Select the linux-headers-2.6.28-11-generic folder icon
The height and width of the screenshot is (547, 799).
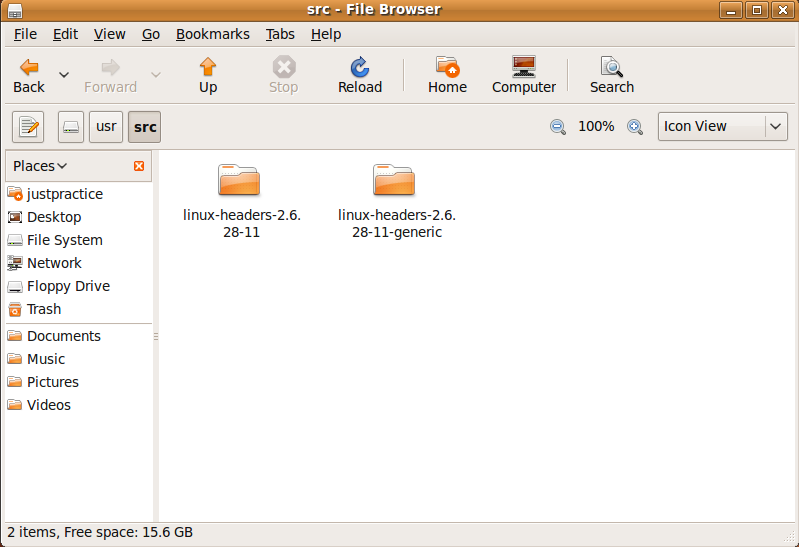[394, 180]
